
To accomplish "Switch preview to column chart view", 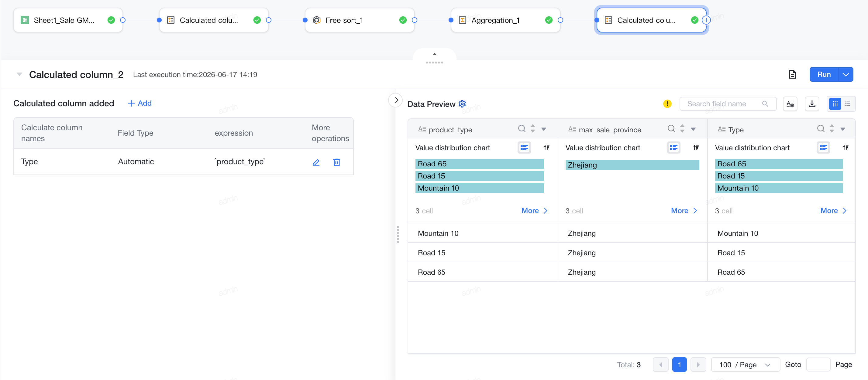I will click(x=835, y=104).
